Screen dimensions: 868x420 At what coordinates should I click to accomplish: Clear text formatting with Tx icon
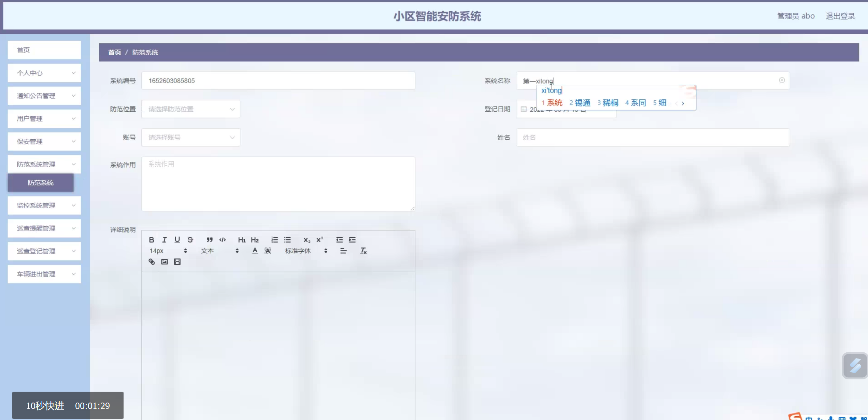pyautogui.click(x=363, y=251)
